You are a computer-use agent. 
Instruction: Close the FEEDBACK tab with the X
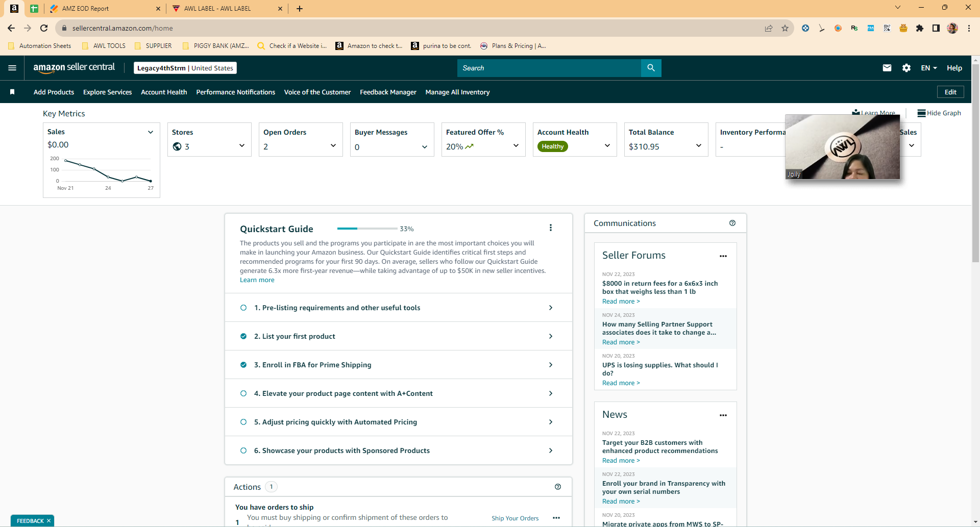click(48, 521)
